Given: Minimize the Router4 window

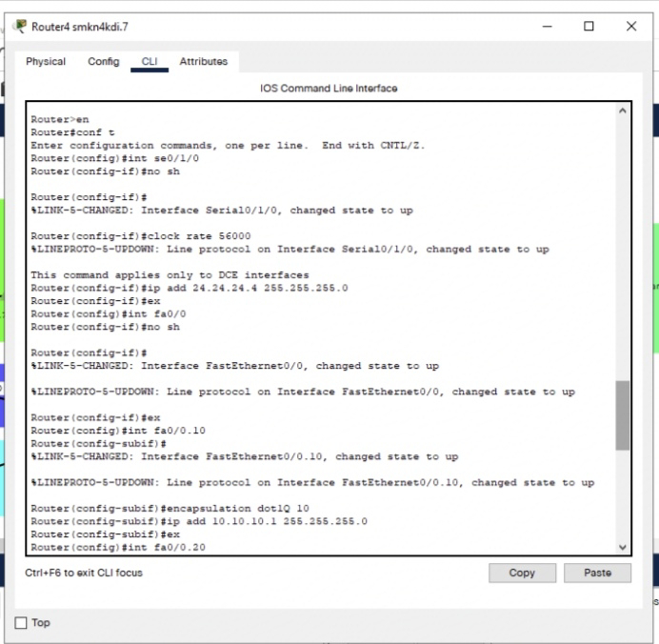Looking at the screenshot, I should point(547,27).
